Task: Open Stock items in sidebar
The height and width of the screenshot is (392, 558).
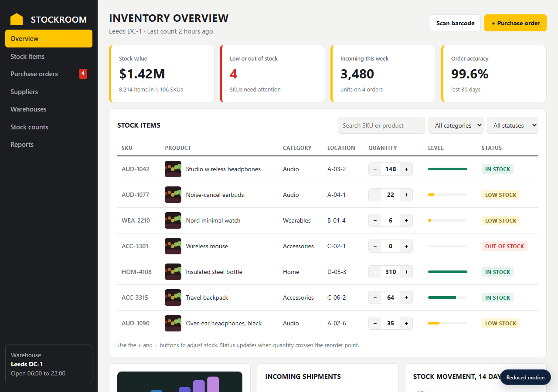Action: (49, 56)
